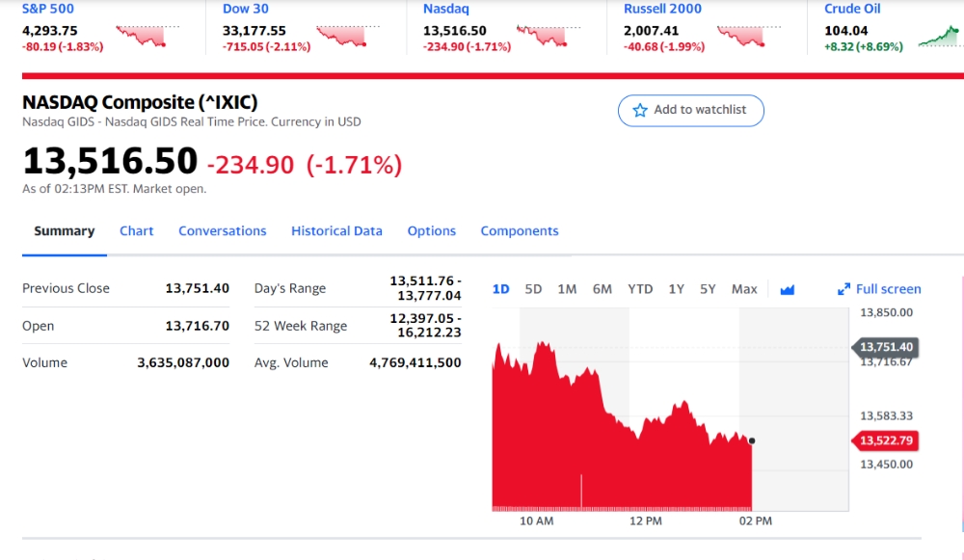Open the Crude Oil quote link
This screenshot has width=964, height=560.
[852, 9]
